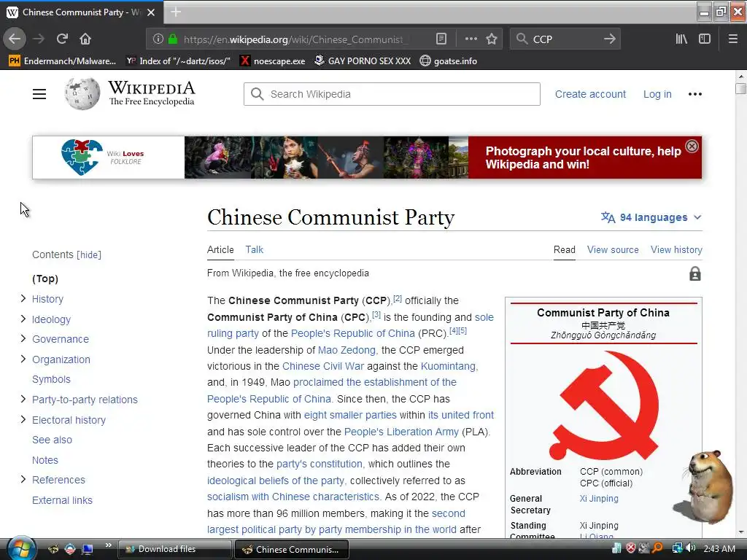
Task: Reload the page with the refresh icon
Action: pyautogui.click(x=63, y=39)
